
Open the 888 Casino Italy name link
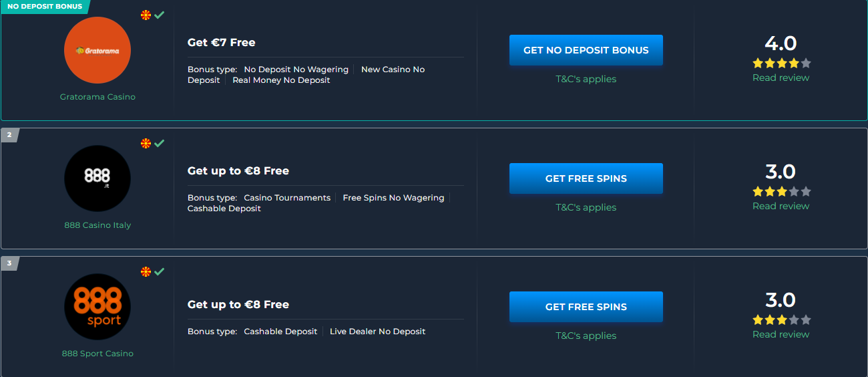click(97, 225)
